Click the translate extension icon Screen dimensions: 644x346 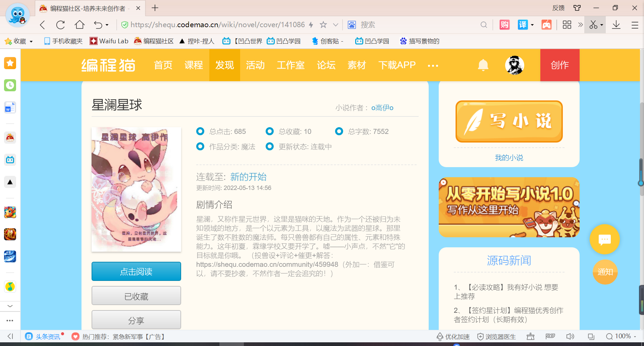point(523,24)
